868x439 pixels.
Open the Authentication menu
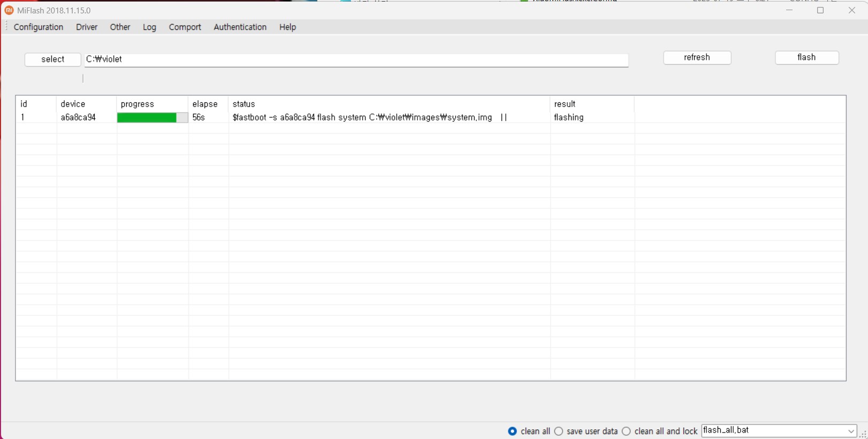click(x=240, y=27)
